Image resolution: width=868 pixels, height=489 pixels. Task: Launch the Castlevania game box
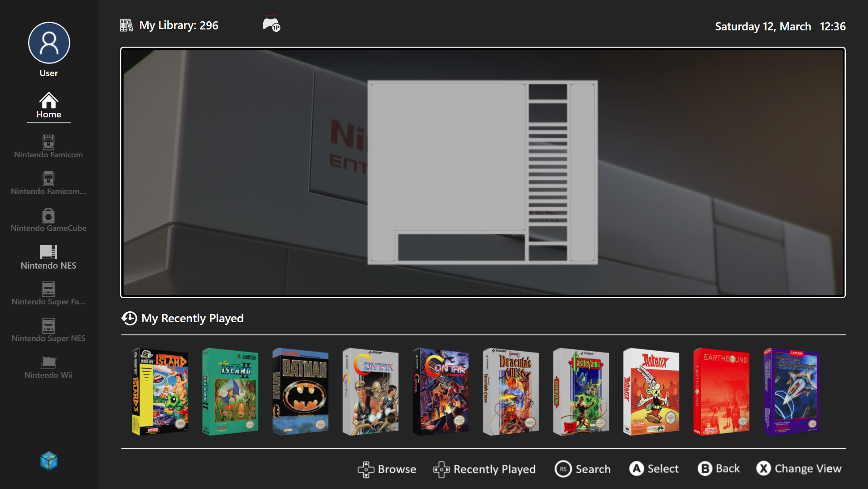click(x=581, y=392)
